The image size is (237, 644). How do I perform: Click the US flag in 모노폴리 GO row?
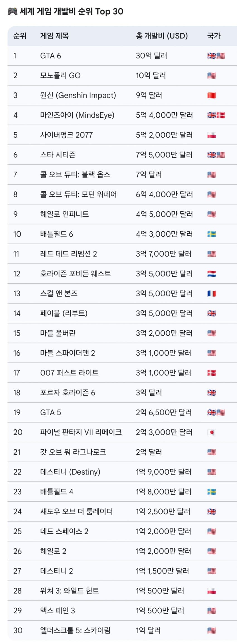(212, 76)
